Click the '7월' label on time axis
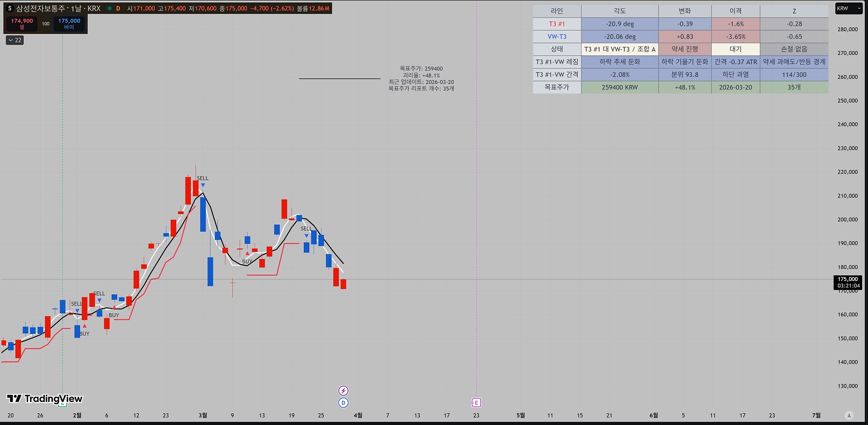868x425 pixels. [816, 416]
